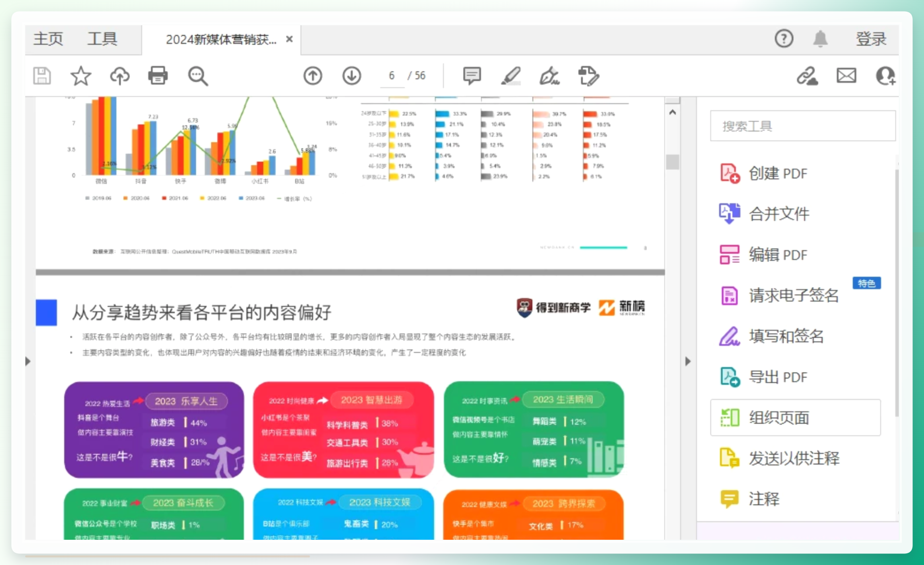Close the 2024新媒体营销 document tab
Screen dimensions: 924x565
pyautogui.click(x=289, y=39)
